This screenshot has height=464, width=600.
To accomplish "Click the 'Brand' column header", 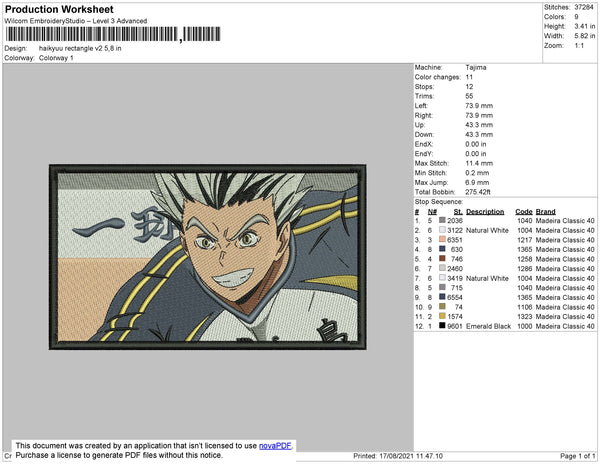I will tap(545, 212).
